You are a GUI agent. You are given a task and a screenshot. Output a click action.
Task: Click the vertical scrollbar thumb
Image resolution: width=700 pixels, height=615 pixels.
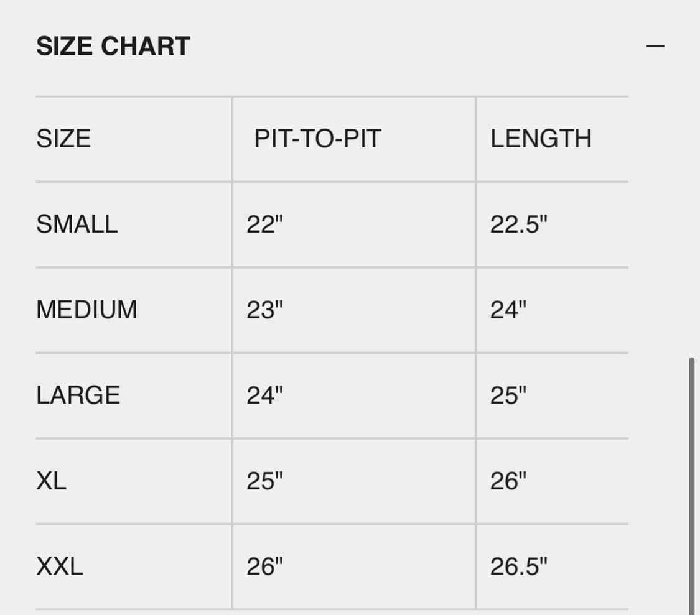pyautogui.click(x=692, y=485)
